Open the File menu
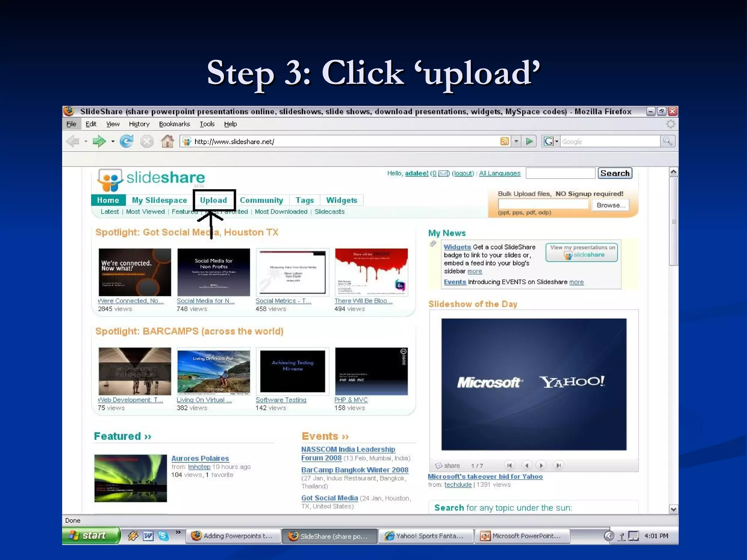This screenshot has width=747, height=560. pyautogui.click(x=71, y=124)
